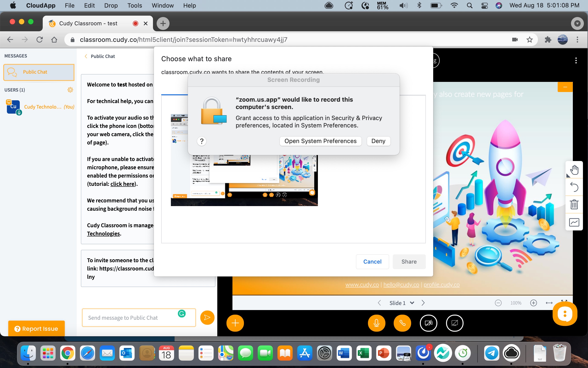Toggle the webcam sharing button
This screenshot has width=588, height=368.
(428, 323)
